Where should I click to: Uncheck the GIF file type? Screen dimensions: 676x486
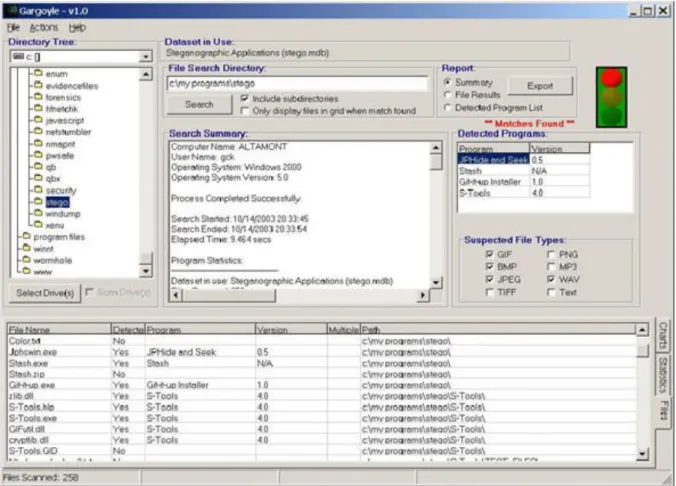point(489,254)
